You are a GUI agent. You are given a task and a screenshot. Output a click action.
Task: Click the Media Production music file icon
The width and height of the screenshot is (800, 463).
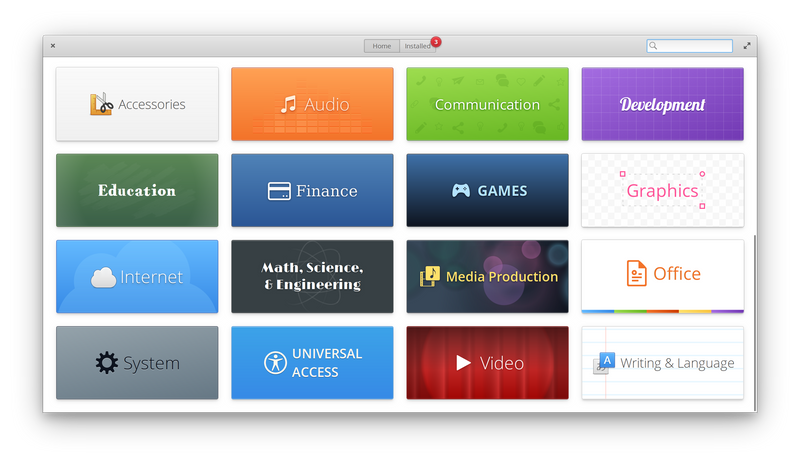(x=430, y=276)
